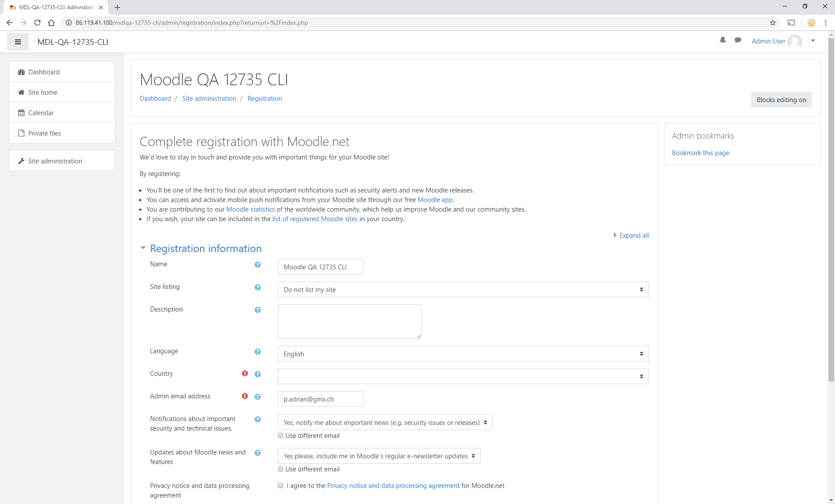
Task: Click browser back arrow
Action: 10,23
